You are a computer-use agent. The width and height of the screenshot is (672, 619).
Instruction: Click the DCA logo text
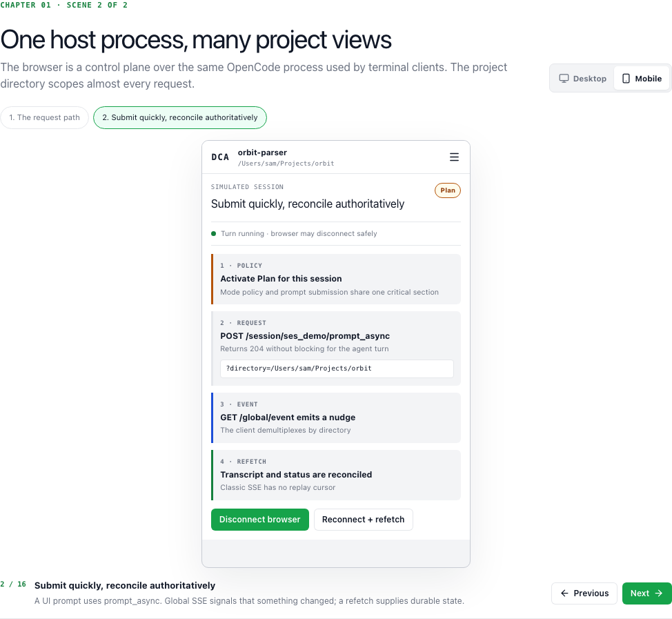pyautogui.click(x=220, y=157)
